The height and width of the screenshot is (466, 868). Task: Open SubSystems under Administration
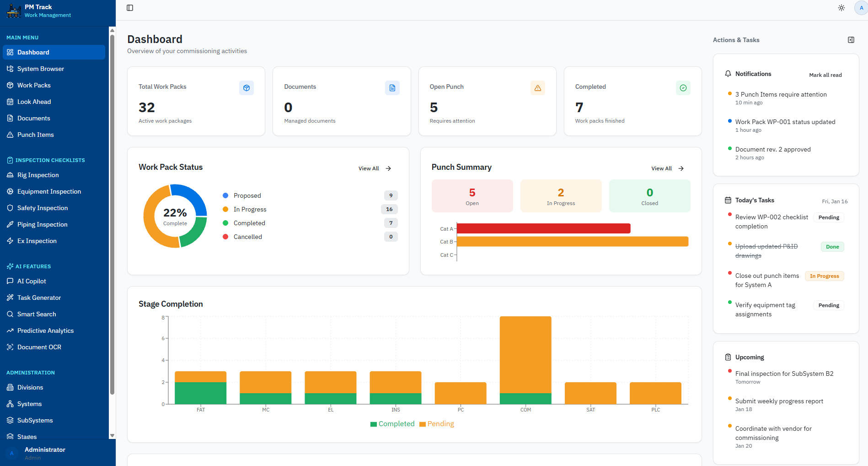pos(54,420)
